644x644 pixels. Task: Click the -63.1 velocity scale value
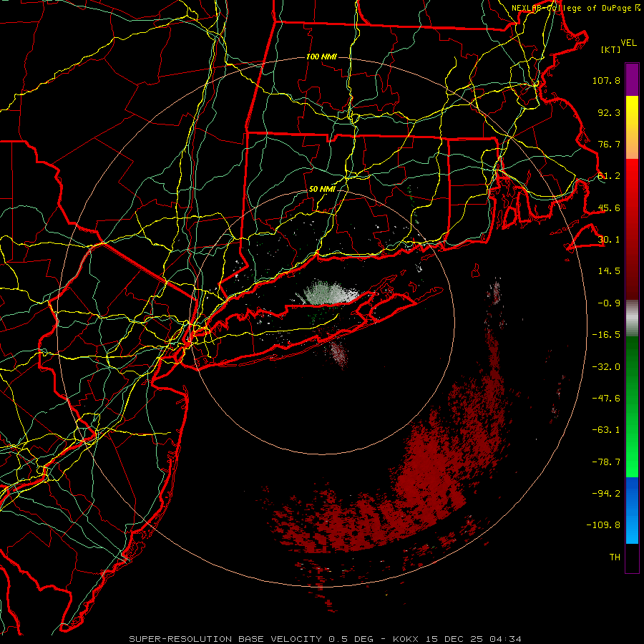[x=606, y=430]
